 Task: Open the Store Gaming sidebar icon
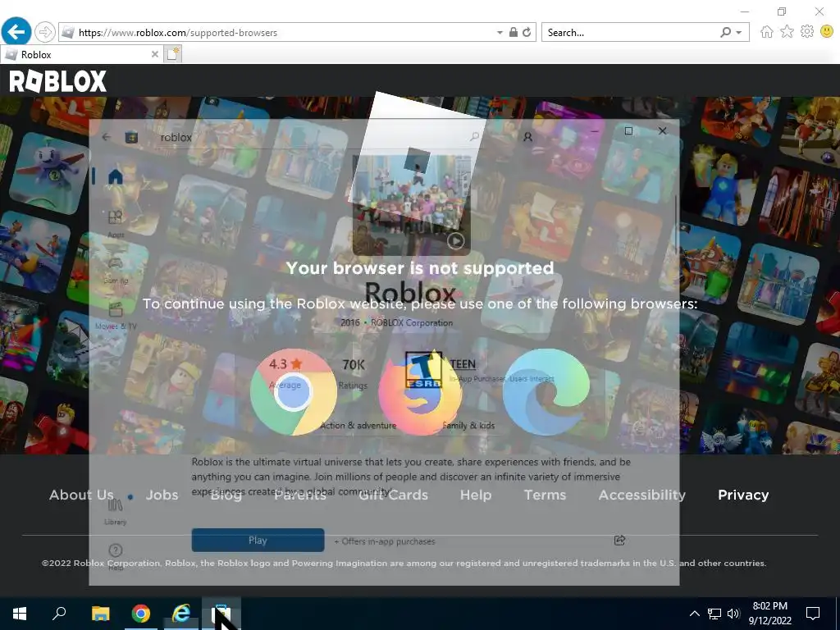[x=115, y=269]
